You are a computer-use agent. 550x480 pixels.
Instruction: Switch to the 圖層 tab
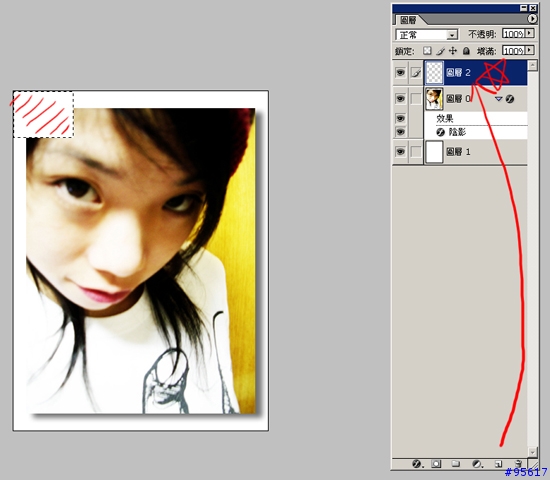pyautogui.click(x=409, y=20)
